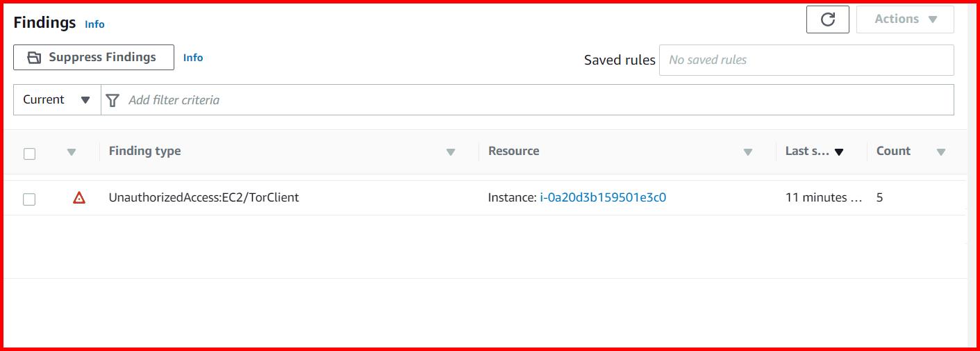The height and width of the screenshot is (351, 980).
Task: Click the red severity warning triangle icon
Action: point(79,198)
